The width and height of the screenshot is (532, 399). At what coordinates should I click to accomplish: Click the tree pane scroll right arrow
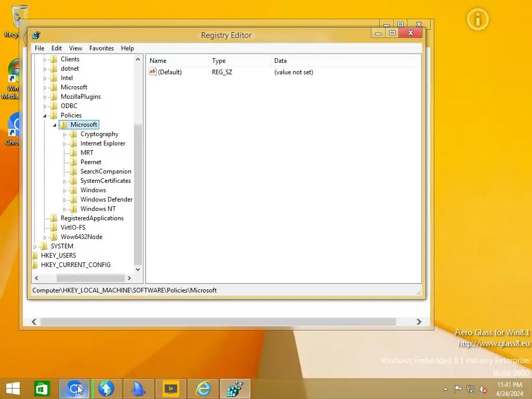[129, 278]
